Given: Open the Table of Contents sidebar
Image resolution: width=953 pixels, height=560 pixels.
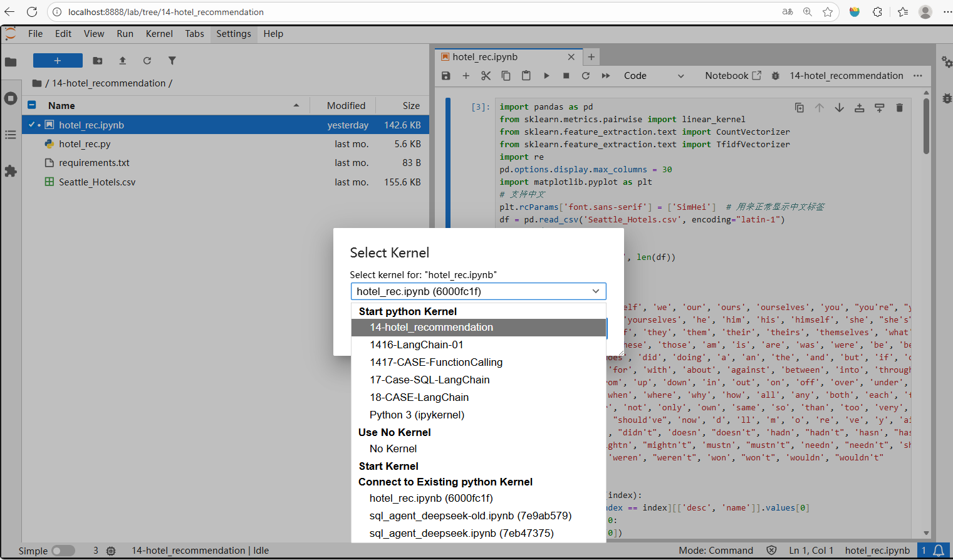Looking at the screenshot, I should 11,135.
